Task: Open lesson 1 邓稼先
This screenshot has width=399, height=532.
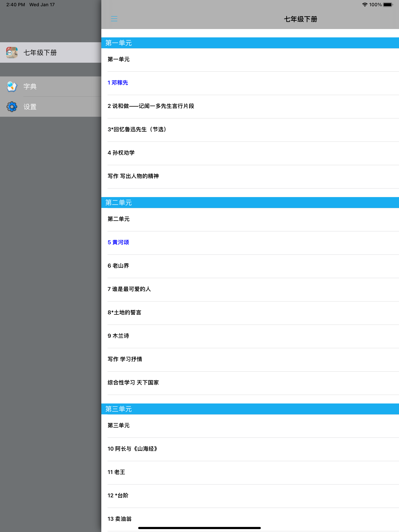Action: 250,83
